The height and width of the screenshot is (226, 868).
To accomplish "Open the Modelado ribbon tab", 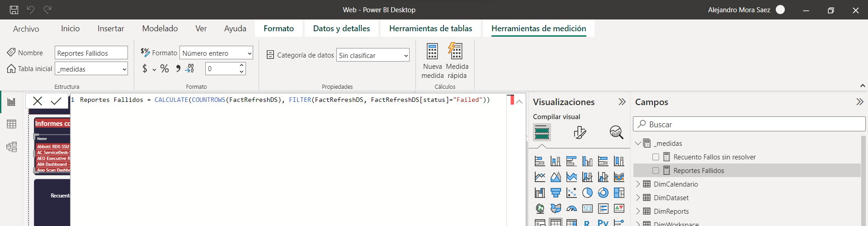I will (160, 29).
